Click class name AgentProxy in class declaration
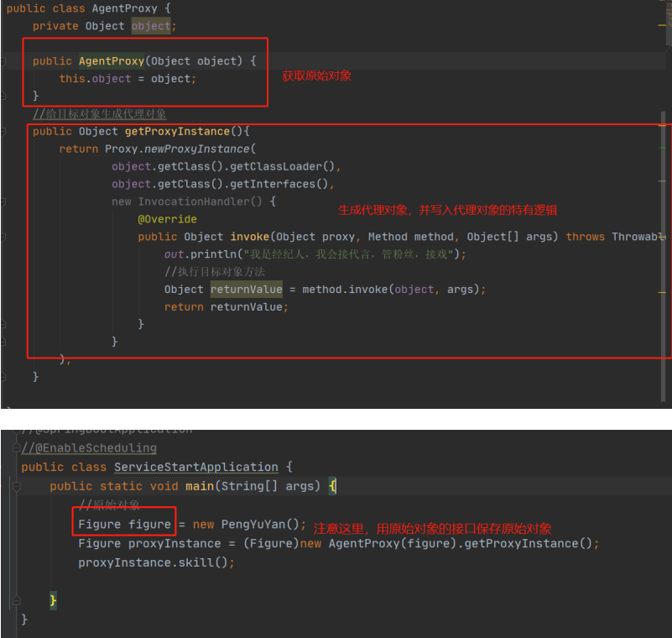 (x=125, y=8)
